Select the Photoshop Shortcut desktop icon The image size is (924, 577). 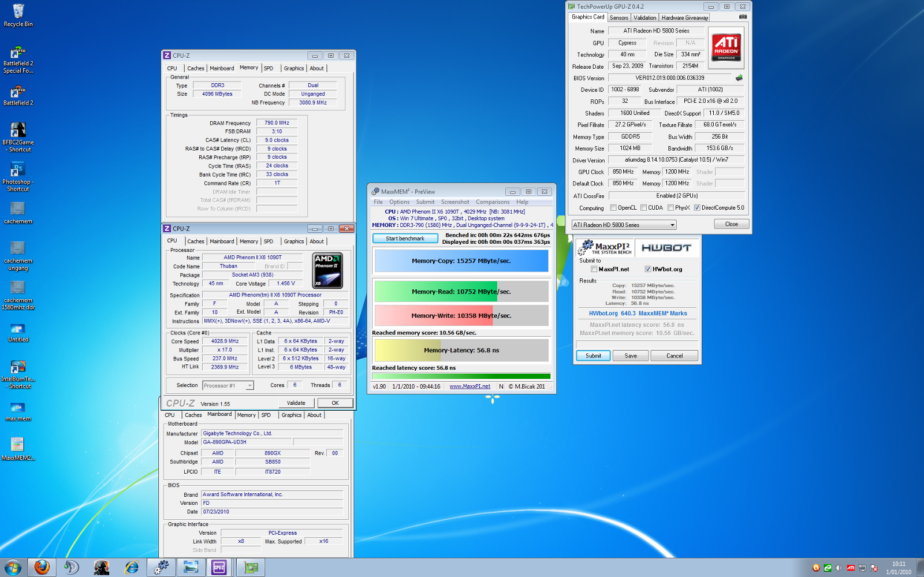(x=18, y=177)
